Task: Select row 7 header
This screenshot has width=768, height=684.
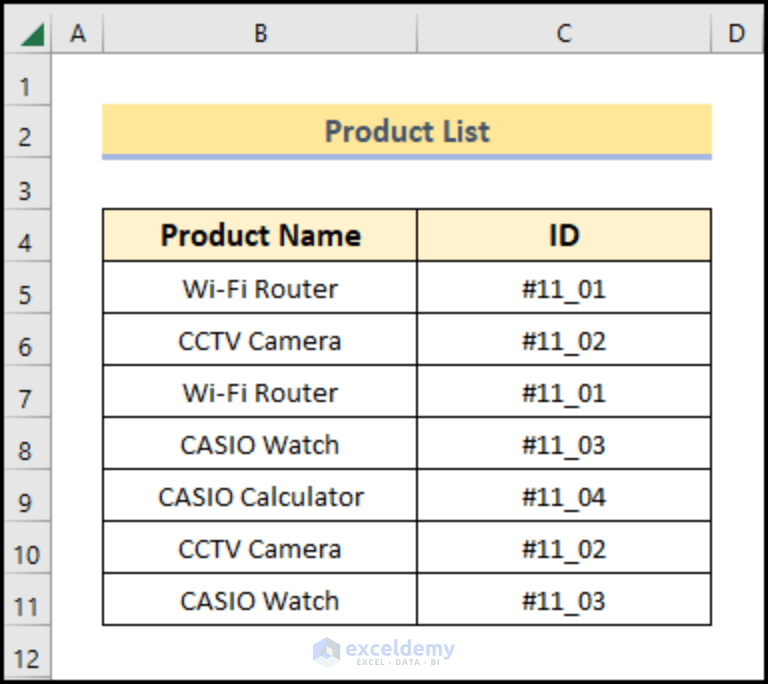Action: [27, 392]
